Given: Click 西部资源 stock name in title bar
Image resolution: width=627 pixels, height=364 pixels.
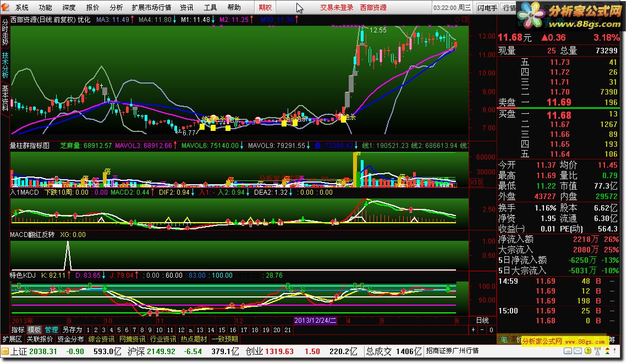Looking at the screenshot, I should pos(373,7).
